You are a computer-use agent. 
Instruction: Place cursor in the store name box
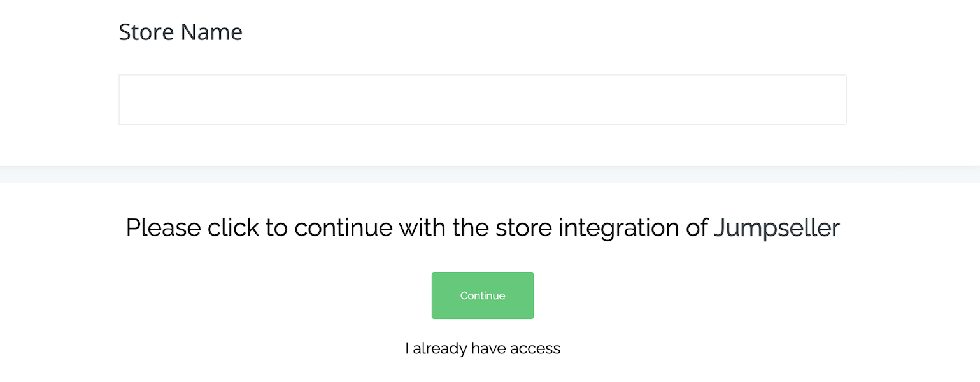point(482,100)
